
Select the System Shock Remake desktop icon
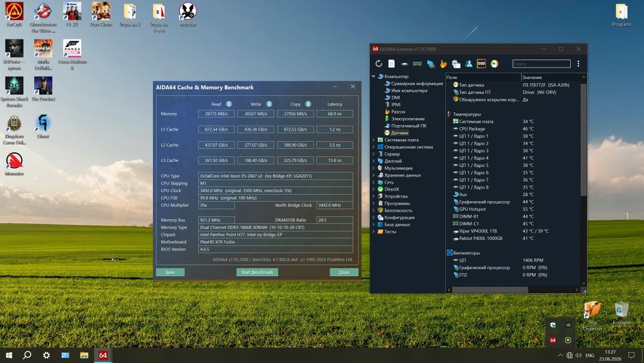coord(14,92)
